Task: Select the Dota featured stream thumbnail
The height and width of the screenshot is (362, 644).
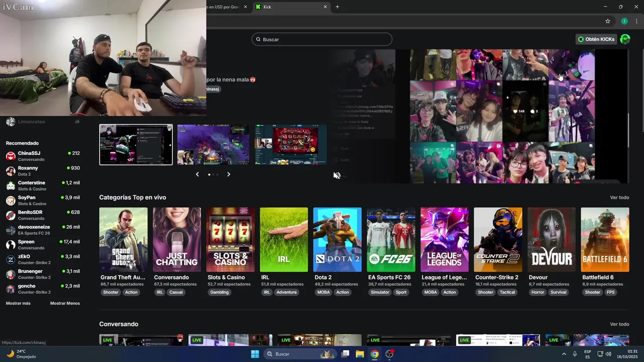Action: [x=213, y=144]
